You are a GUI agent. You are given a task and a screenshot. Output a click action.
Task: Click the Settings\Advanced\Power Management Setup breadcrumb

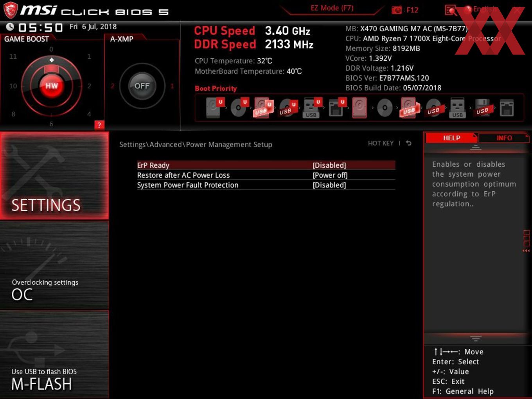coord(196,144)
